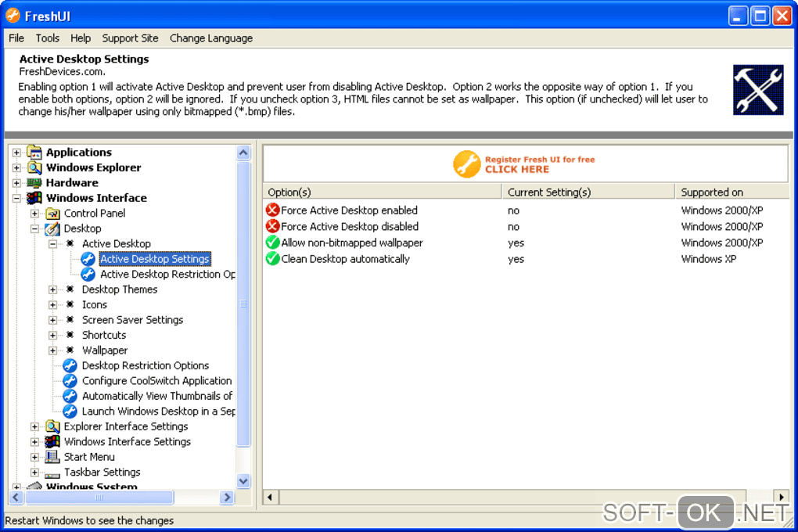Click the Automatically View Thumbnails wrench icon
798x532 pixels.
(70, 396)
